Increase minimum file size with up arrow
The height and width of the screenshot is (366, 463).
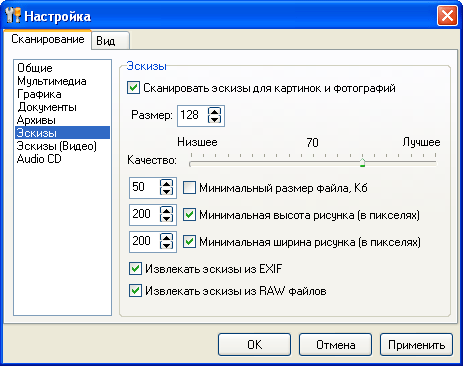click(166, 184)
